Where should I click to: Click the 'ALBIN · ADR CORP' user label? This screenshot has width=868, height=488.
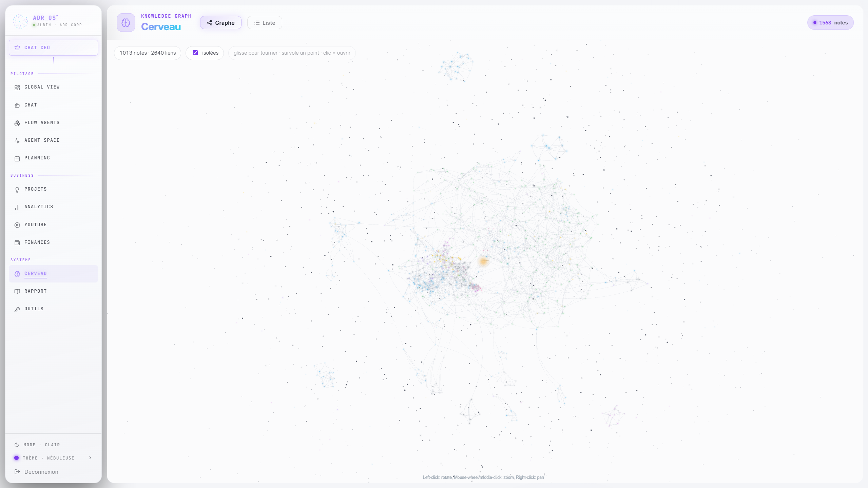click(x=59, y=25)
